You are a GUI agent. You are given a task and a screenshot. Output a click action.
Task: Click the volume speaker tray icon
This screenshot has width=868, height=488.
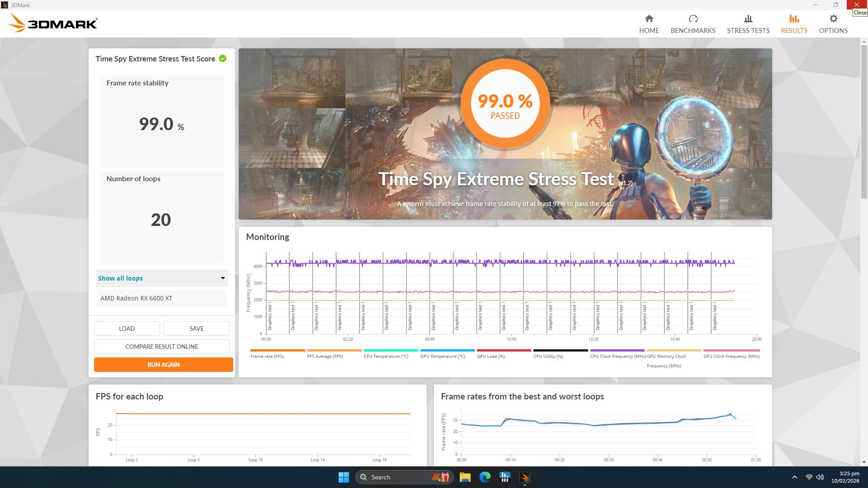click(x=820, y=477)
